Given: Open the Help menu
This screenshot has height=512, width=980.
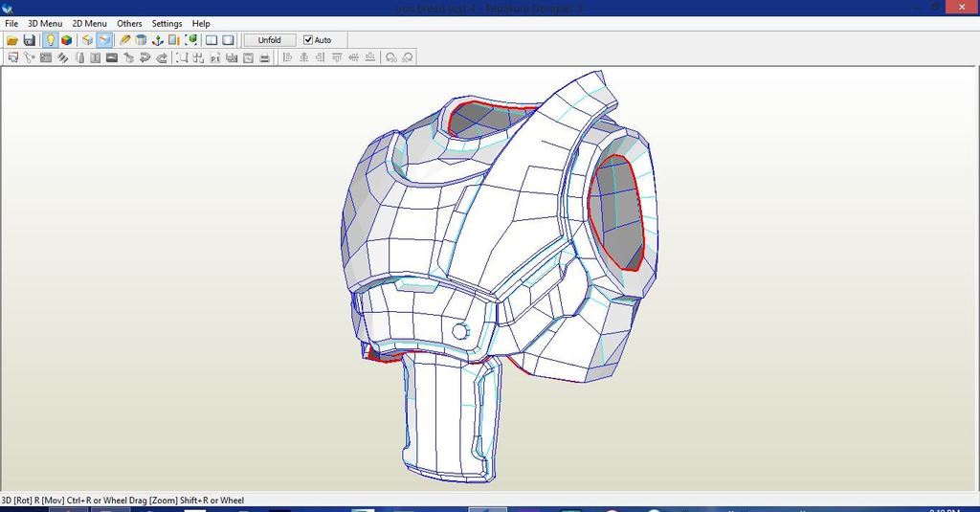Looking at the screenshot, I should click(x=201, y=23).
